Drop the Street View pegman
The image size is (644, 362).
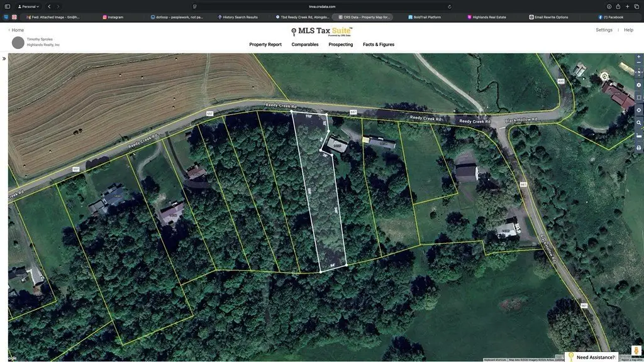[636, 350]
